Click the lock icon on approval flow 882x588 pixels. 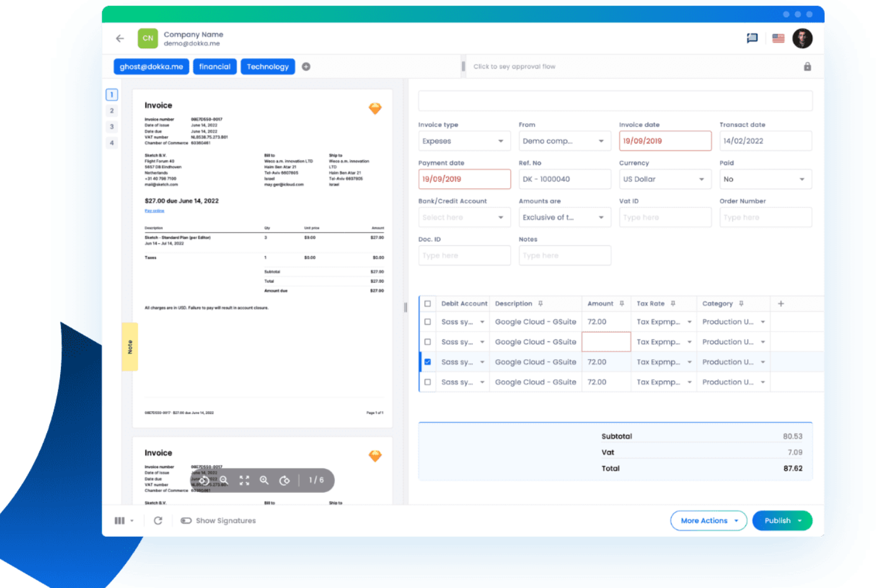click(808, 66)
